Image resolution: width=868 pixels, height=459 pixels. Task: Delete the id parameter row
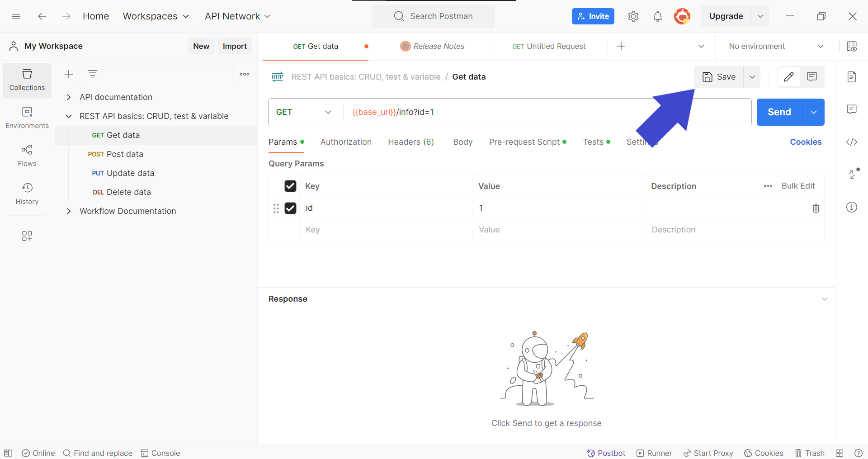[x=816, y=208]
